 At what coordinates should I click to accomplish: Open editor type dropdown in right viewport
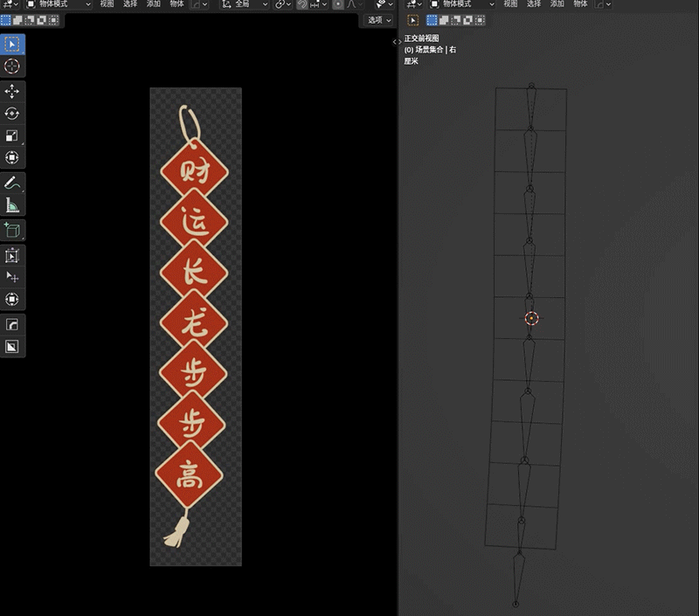click(x=413, y=4)
